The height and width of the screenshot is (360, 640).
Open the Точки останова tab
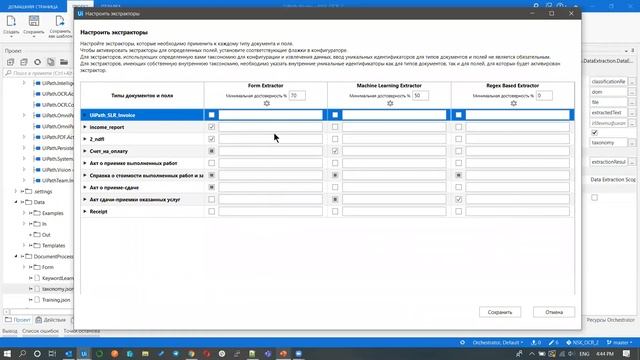point(82,331)
